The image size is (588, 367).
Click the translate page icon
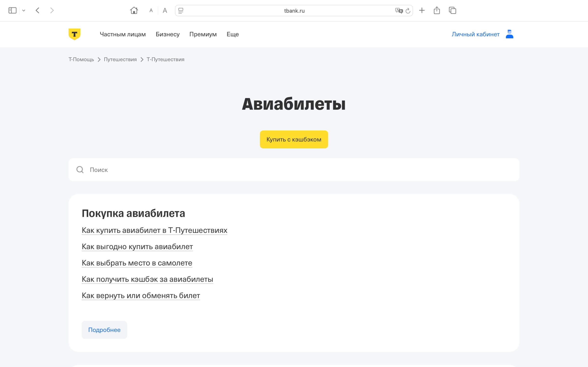[x=399, y=11]
